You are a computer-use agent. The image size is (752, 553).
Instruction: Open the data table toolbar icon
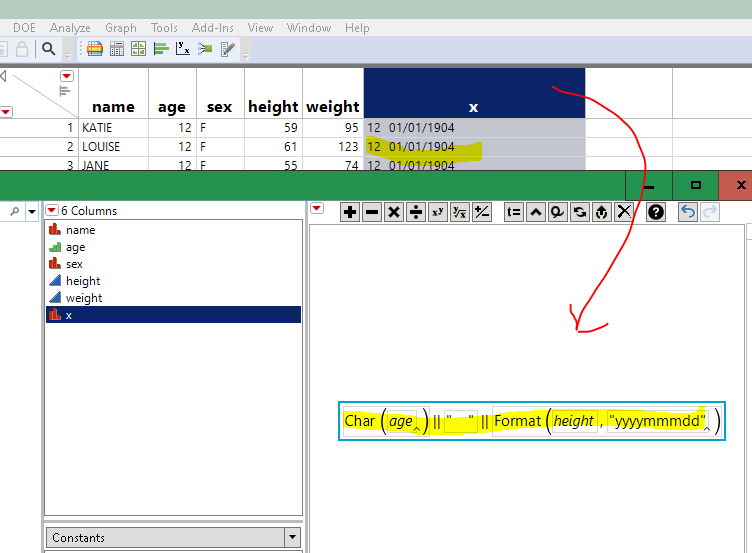(x=95, y=49)
